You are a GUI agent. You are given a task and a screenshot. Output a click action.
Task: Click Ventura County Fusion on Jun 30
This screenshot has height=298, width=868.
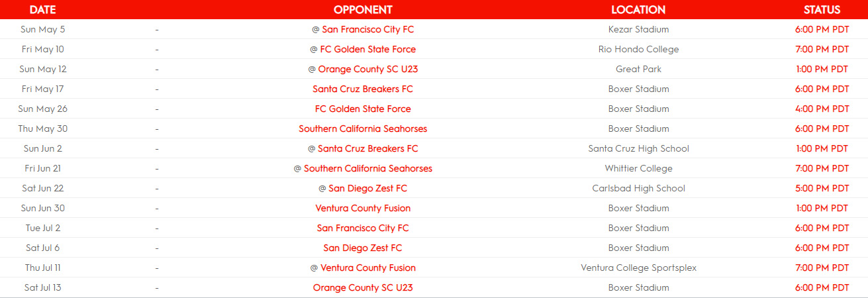click(x=363, y=208)
